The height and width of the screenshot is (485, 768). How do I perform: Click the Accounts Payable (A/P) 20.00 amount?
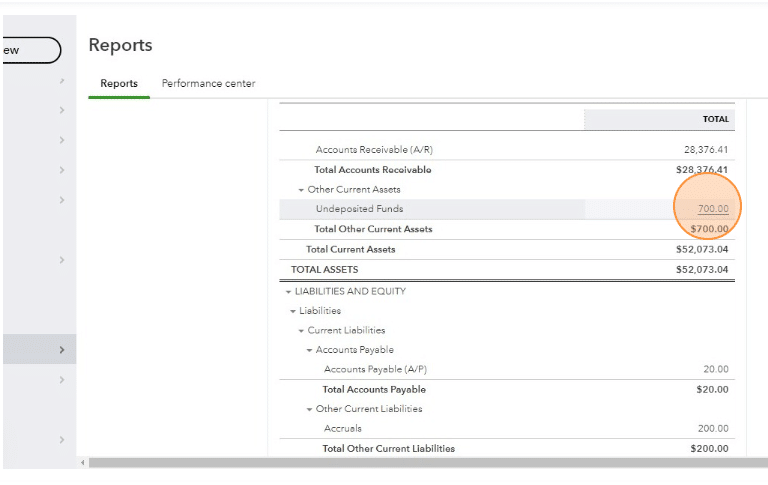point(716,369)
